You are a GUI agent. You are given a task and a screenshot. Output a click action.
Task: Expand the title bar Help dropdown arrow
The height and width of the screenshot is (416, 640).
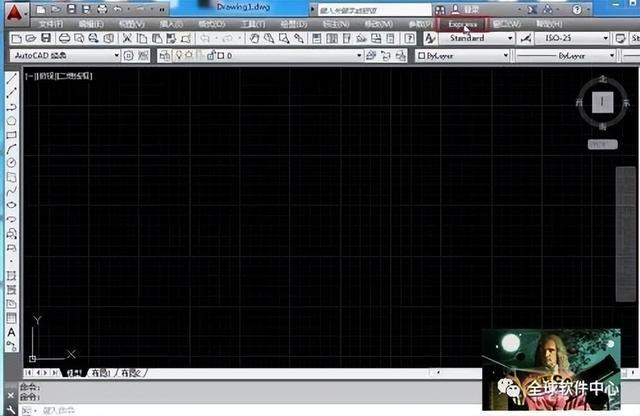588,9
